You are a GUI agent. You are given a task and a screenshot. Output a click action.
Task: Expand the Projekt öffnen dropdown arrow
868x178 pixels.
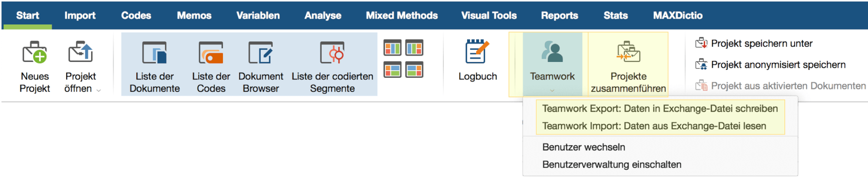pos(99,90)
